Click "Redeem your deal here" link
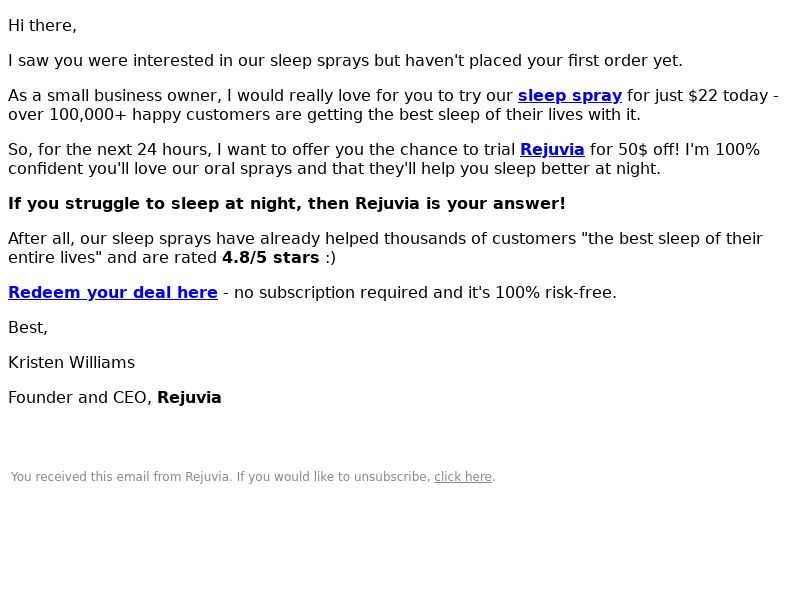 click(x=113, y=292)
